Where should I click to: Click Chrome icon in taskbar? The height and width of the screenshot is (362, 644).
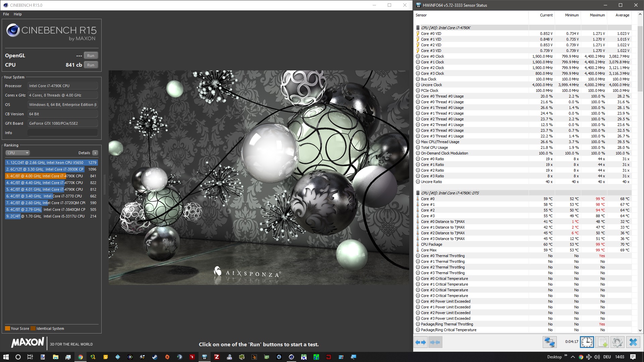tap(80, 357)
